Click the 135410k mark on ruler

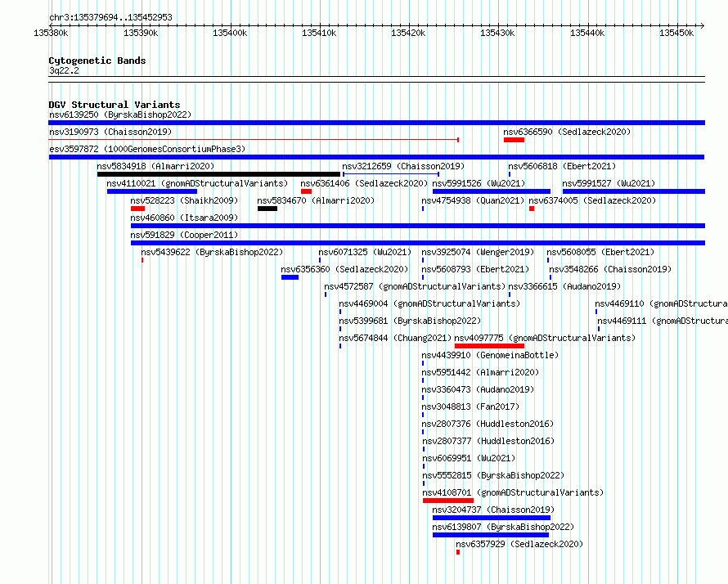(320, 33)
